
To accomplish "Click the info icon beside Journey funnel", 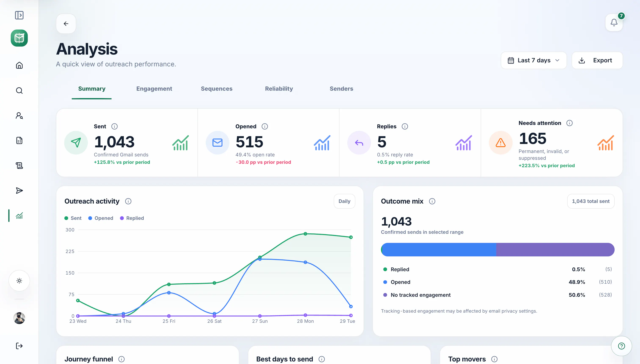I will 121,359.
